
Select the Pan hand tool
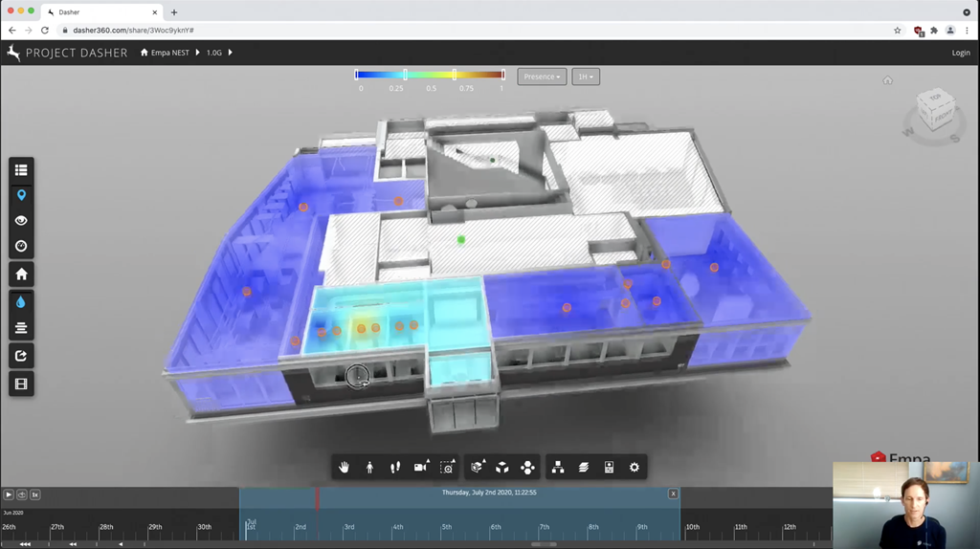[x=344, y=467]
